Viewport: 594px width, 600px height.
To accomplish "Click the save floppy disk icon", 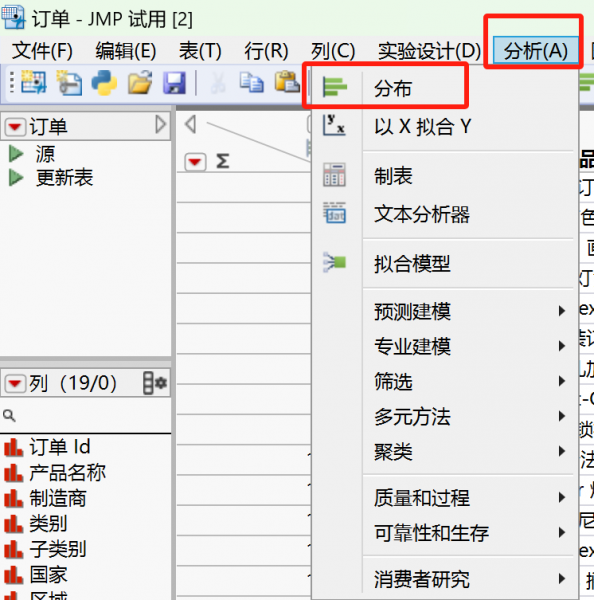I will click(x=175, y=83).
